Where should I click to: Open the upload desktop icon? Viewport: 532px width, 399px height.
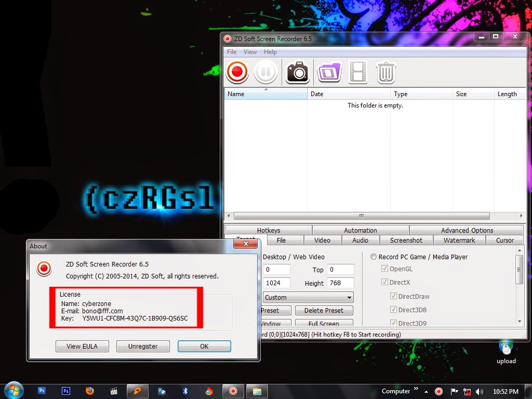pos(506,353)
